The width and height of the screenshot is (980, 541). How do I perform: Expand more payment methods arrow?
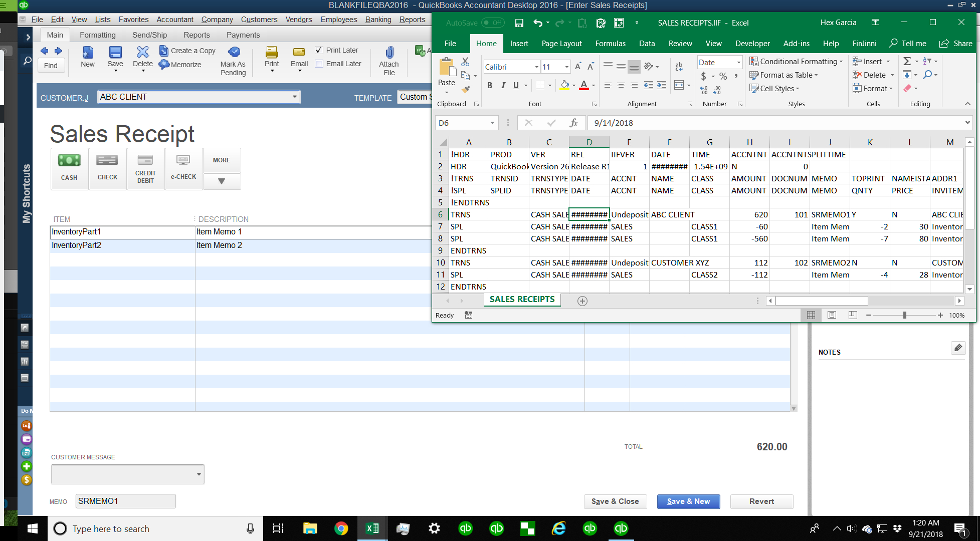(222, 181)
